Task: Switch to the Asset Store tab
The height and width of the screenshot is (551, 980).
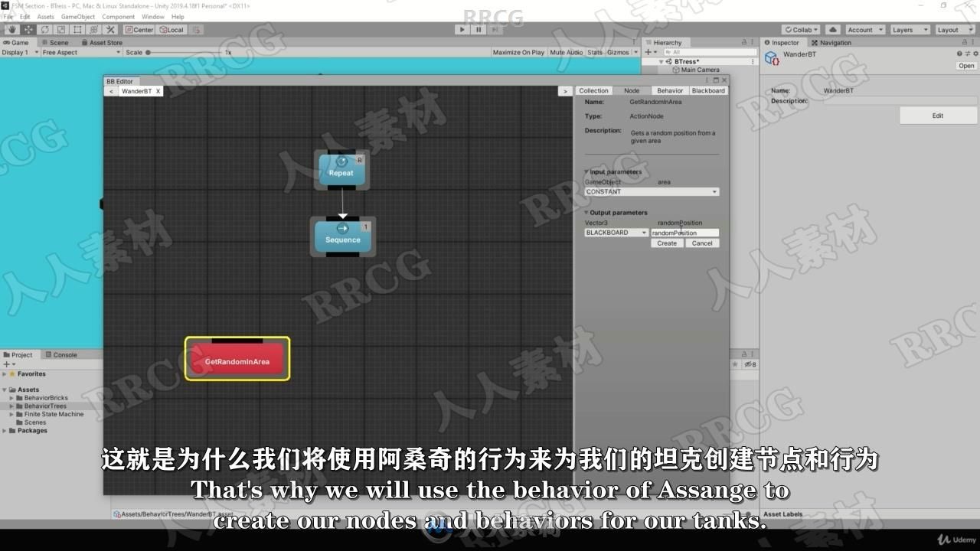Action: pos(101,43)
